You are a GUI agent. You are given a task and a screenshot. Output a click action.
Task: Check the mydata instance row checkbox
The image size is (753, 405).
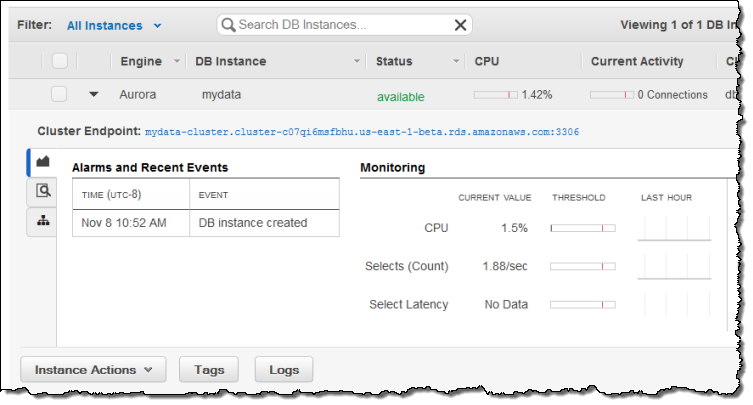click(x=59, y=94)
